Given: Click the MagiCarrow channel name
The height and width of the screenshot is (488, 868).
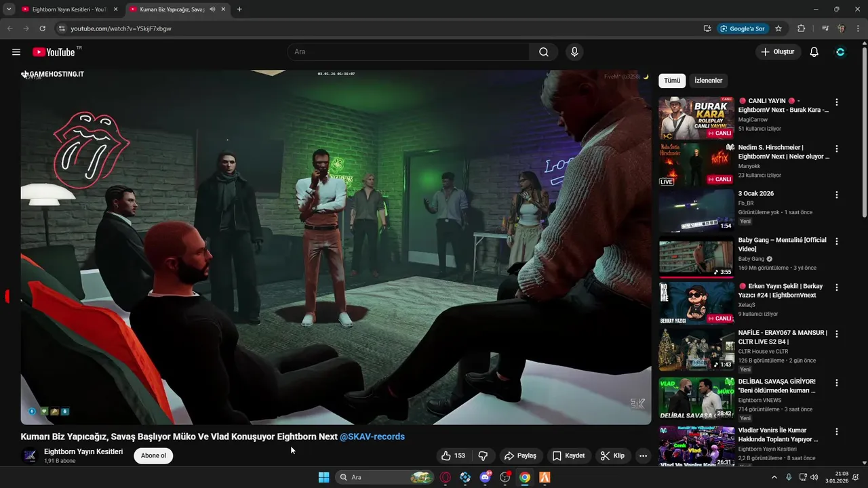Looking at the screenshot, I should 753,119.
